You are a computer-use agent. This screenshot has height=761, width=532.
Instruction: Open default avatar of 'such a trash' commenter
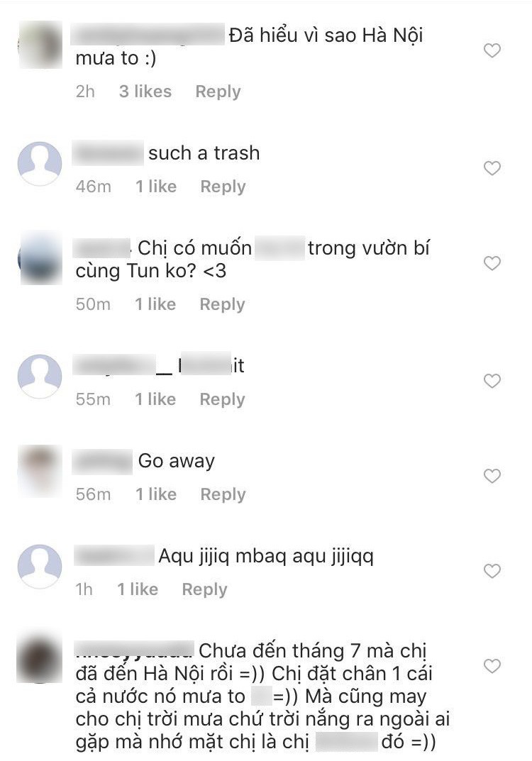pos(40,164)
